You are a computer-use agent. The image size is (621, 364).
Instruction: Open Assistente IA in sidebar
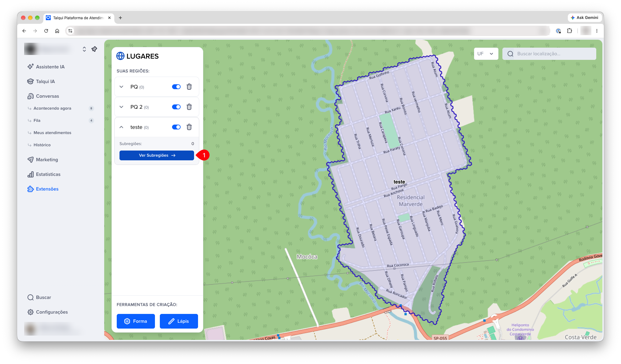point(46,67)
